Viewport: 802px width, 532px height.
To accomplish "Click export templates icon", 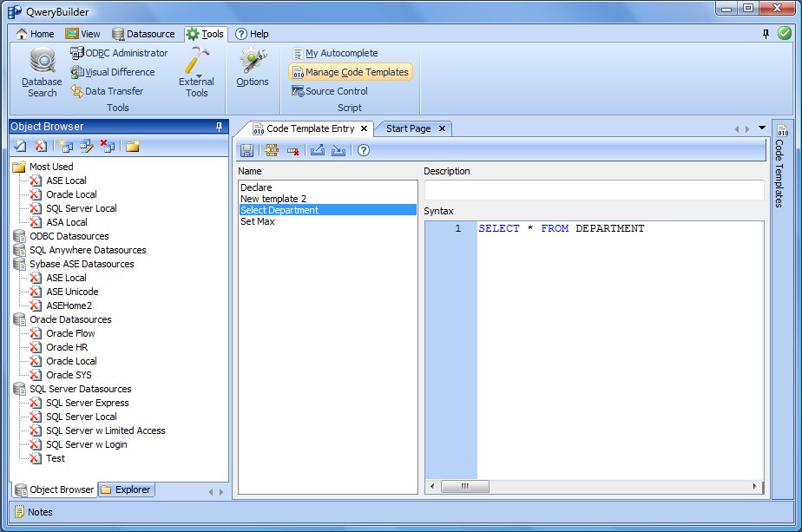I will point(318,150).
